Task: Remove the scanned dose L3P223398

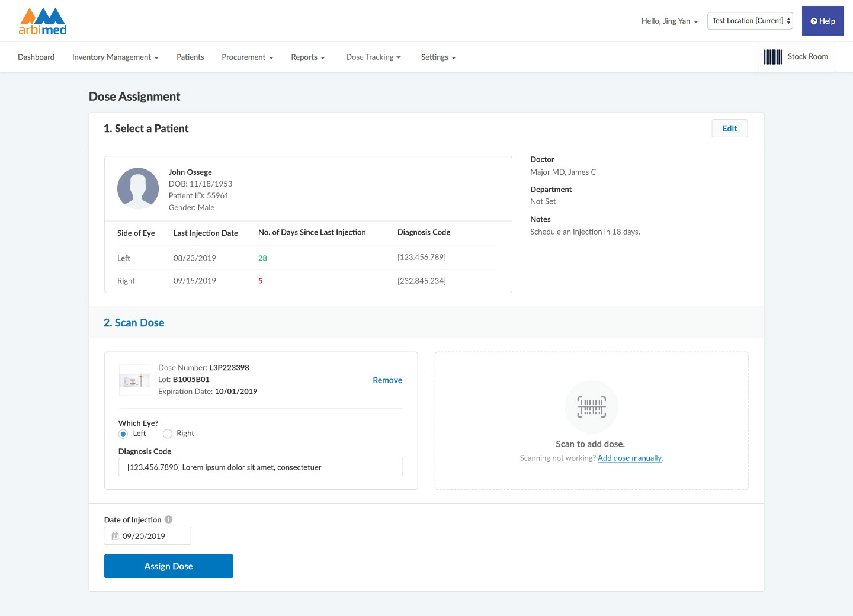Action: tap(387, 380)
